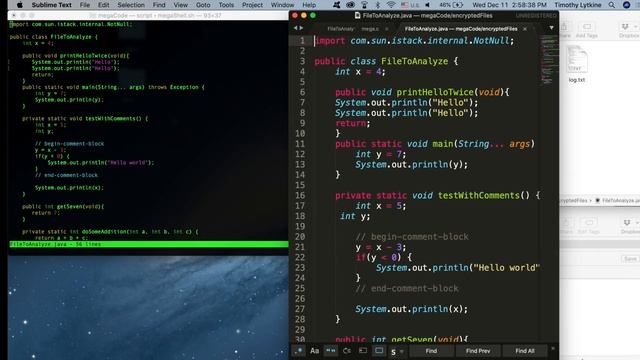Click the Find Prev button
Image resolution: width=640 pixels, height=360 pixels.
click(x=478, y=351)
